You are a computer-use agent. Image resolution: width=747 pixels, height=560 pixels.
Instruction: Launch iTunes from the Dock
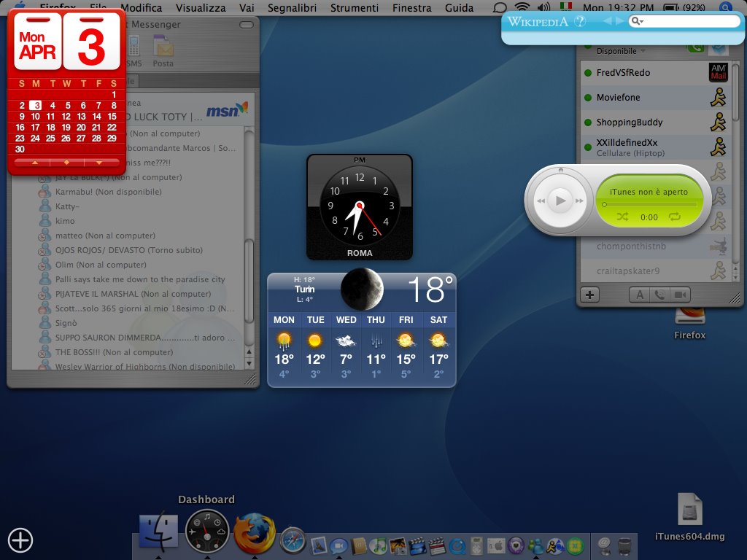379,545
